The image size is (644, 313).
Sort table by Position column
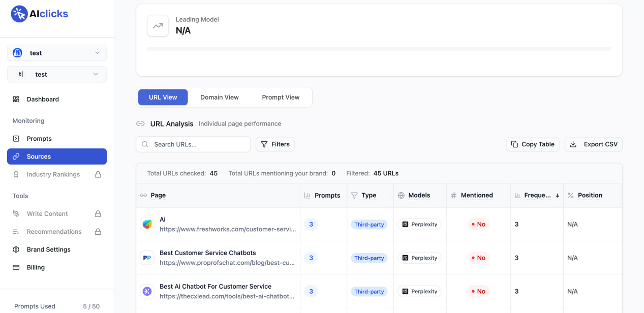click(590, 195)
